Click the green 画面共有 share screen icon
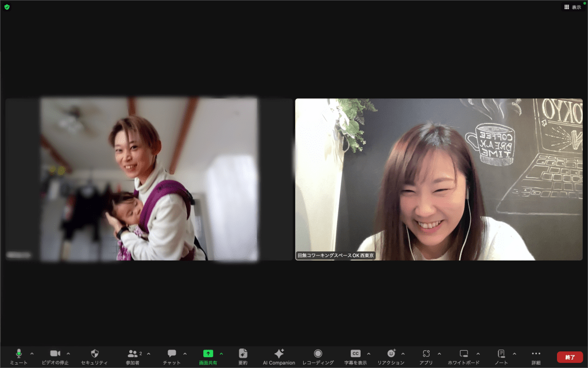 [208, 354]
